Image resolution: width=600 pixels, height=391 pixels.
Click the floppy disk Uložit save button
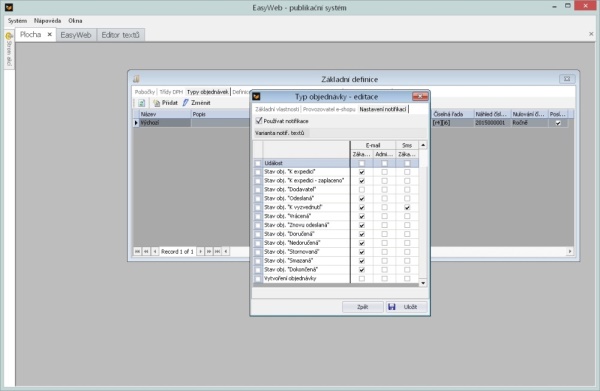pyautogui.click(x=406, y=307)
